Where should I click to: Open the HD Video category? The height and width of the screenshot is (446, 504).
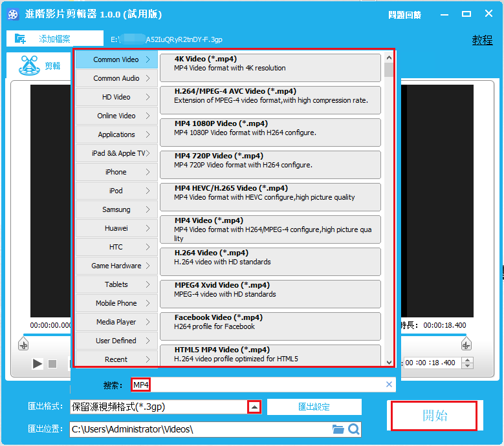point(116,97)
